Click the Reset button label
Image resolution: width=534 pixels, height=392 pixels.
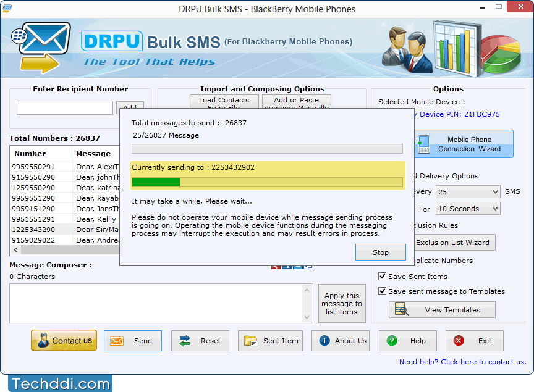[x=211, y=341]
